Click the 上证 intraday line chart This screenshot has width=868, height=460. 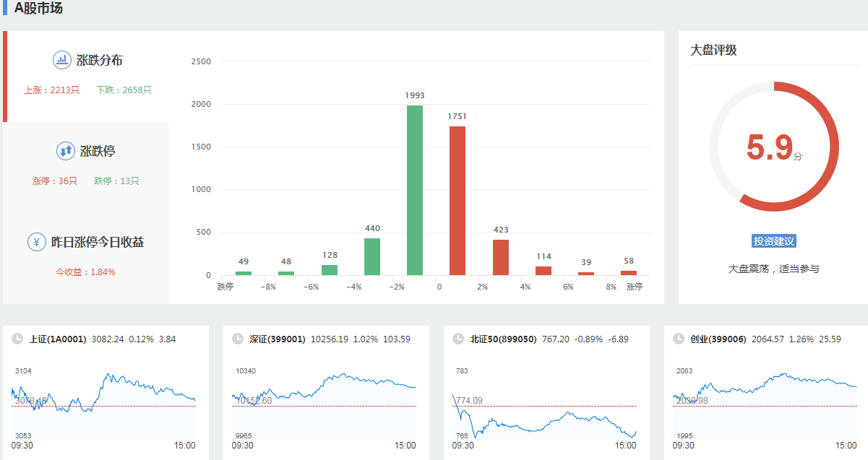pyautogui.click(x=103, y=403)
